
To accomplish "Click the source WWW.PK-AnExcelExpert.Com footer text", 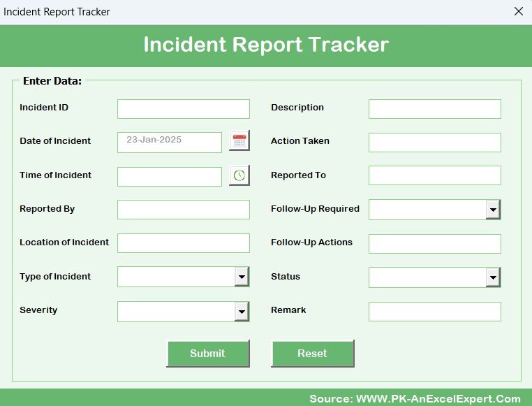I will pos(415,398).
